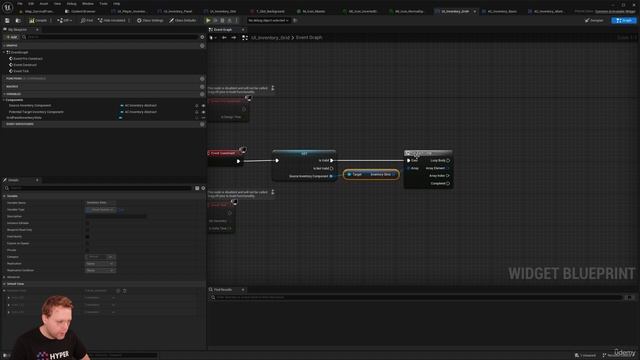Select the Inventory Slots getter node

pyautogui.click(x=371, y=175)
